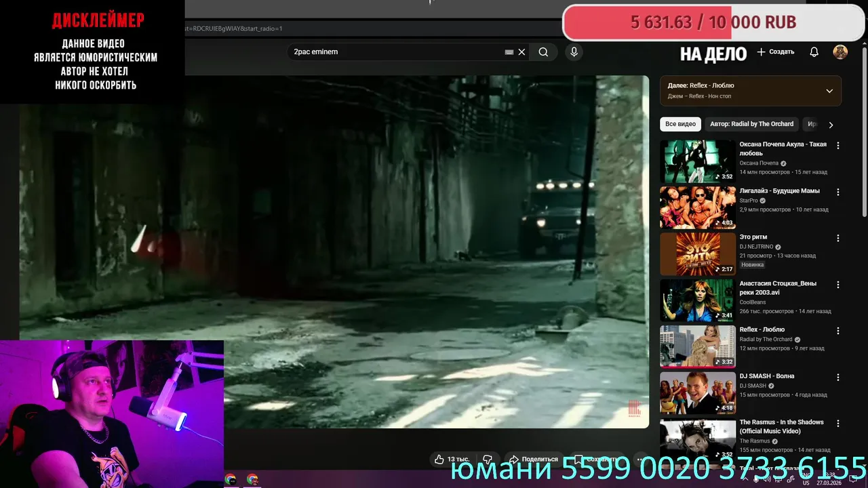Open title 'Оксана Почепа Акула - Такая любовь'
Screen dimensions: 868x488
pyautogui.click(x=783, y=148)
